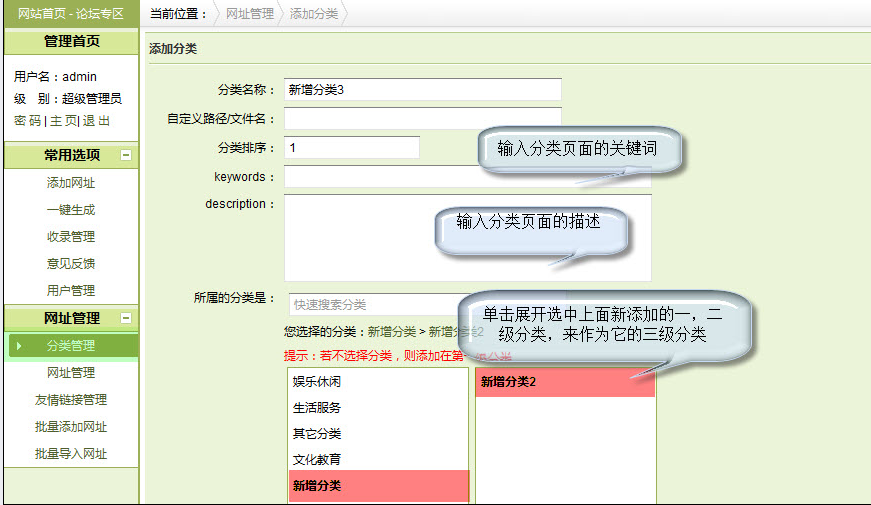The width and height of the screenshot is (871, 505).
Task: Focus the 分类名称 input field
Action: (x=423, y=89)
